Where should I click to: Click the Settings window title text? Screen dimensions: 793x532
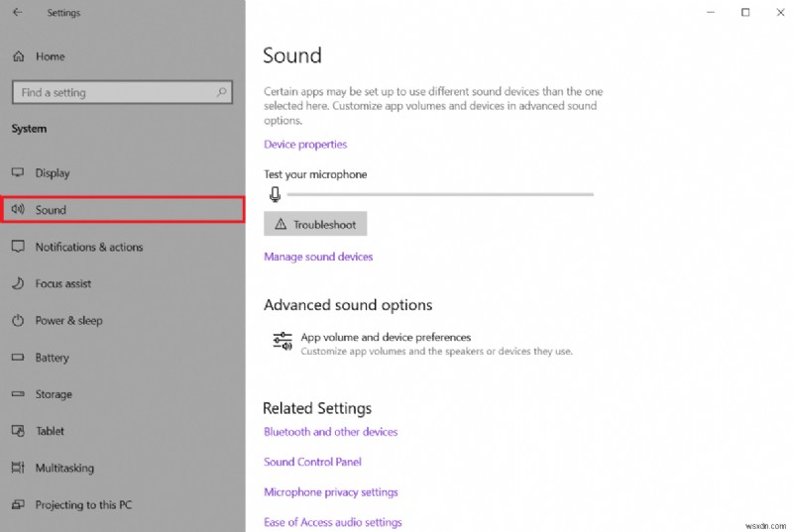point(63,13)
